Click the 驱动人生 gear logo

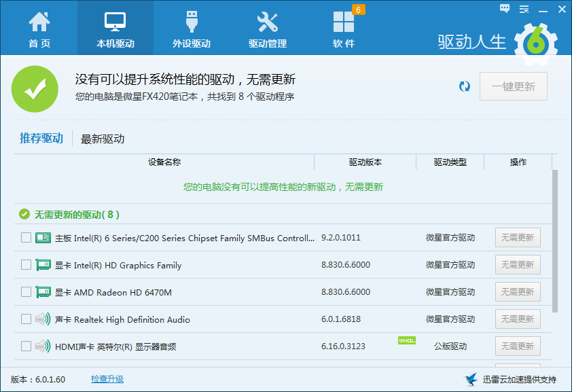535,42
